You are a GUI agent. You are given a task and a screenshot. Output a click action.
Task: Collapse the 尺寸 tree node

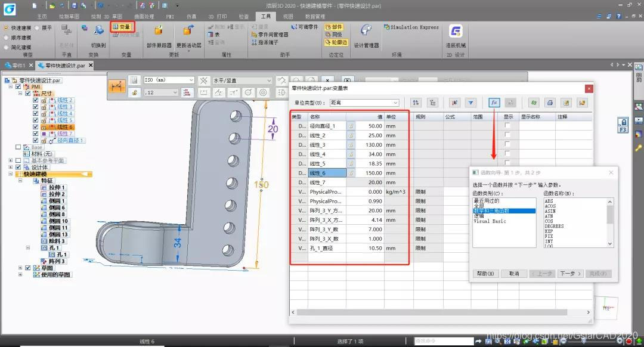click(x=20, y=93)
